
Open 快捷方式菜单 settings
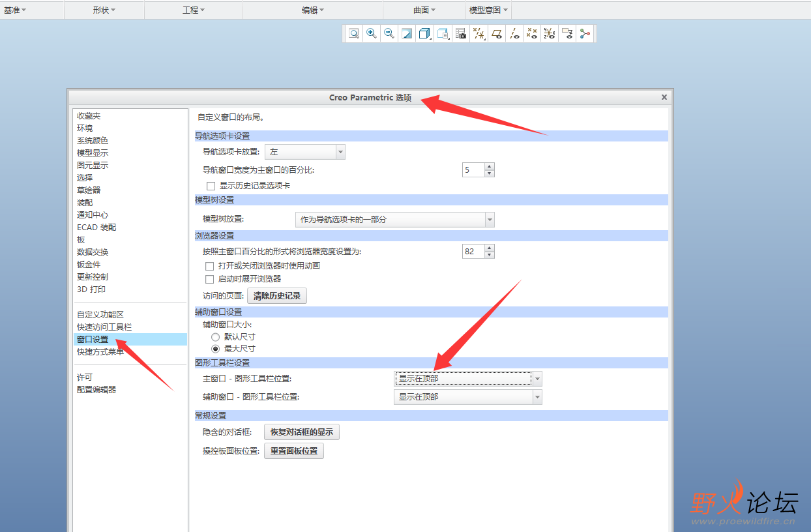(100, 352)
